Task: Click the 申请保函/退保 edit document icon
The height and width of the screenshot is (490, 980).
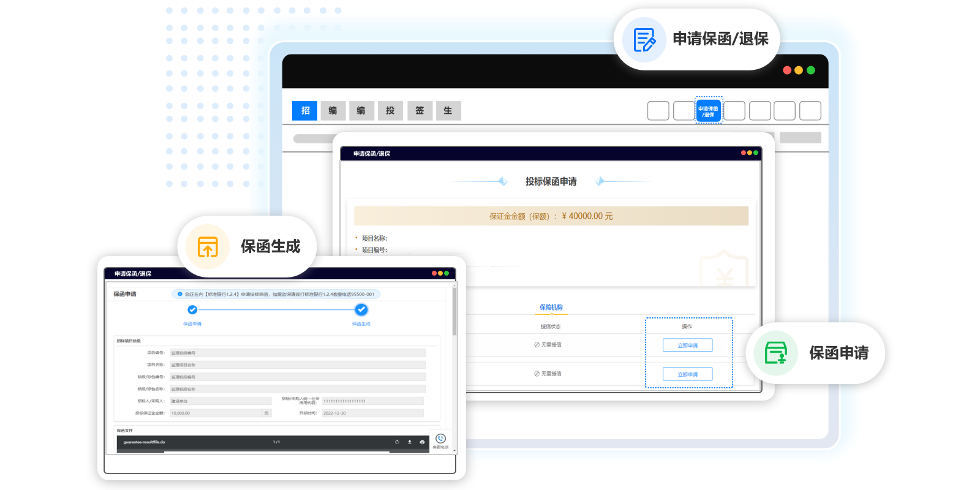Action: (644, 40)
